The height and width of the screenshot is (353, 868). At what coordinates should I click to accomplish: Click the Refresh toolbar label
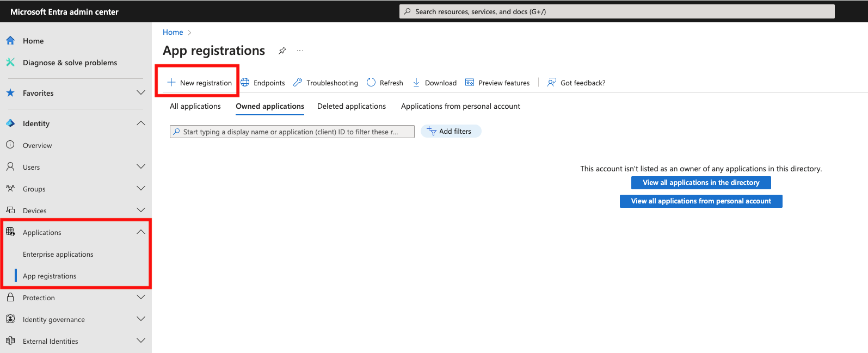click(x=391, y=83)
